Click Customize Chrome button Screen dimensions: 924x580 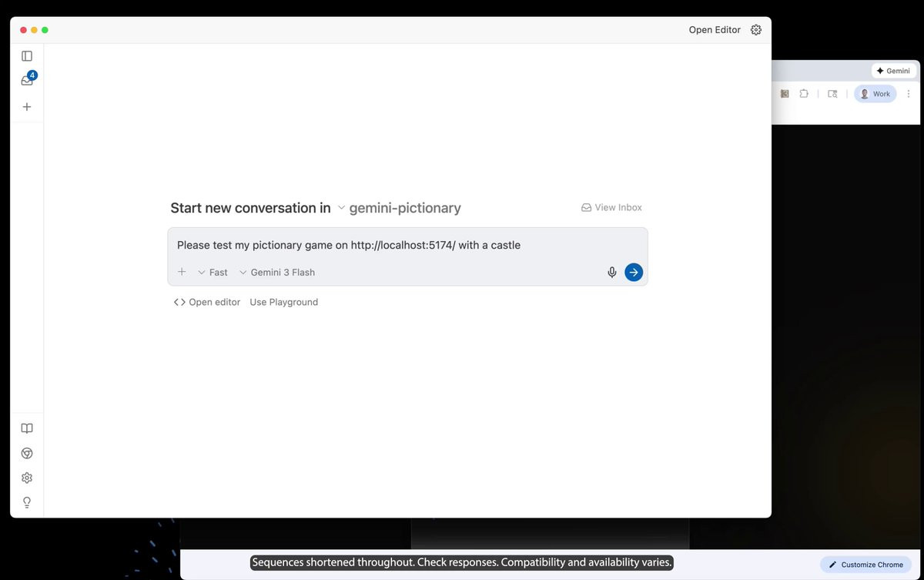[865, 565]
